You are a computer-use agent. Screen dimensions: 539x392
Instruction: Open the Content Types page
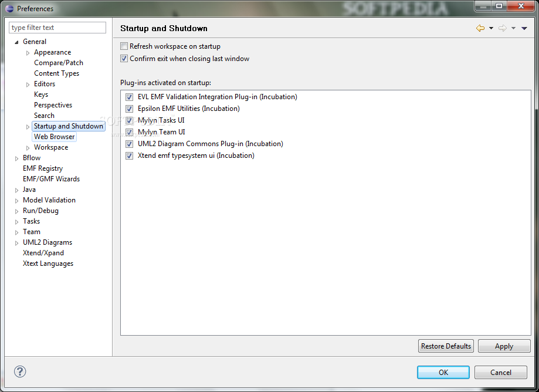coord(56,73)
